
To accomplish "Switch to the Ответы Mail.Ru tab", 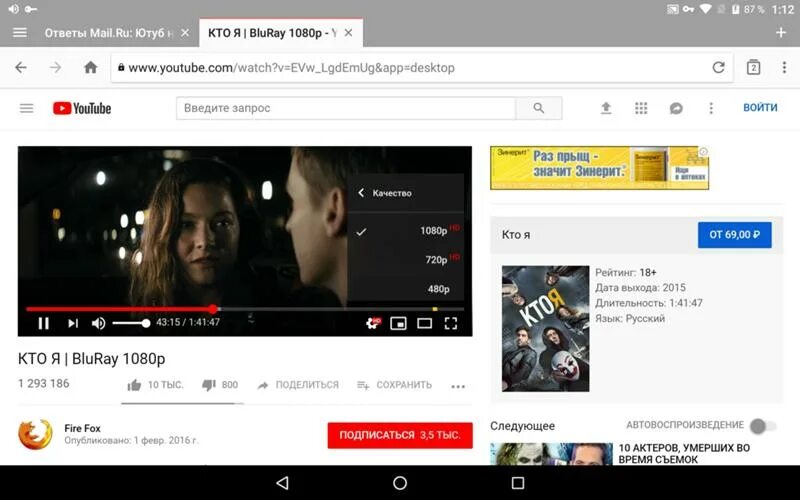I will point(108,33).
